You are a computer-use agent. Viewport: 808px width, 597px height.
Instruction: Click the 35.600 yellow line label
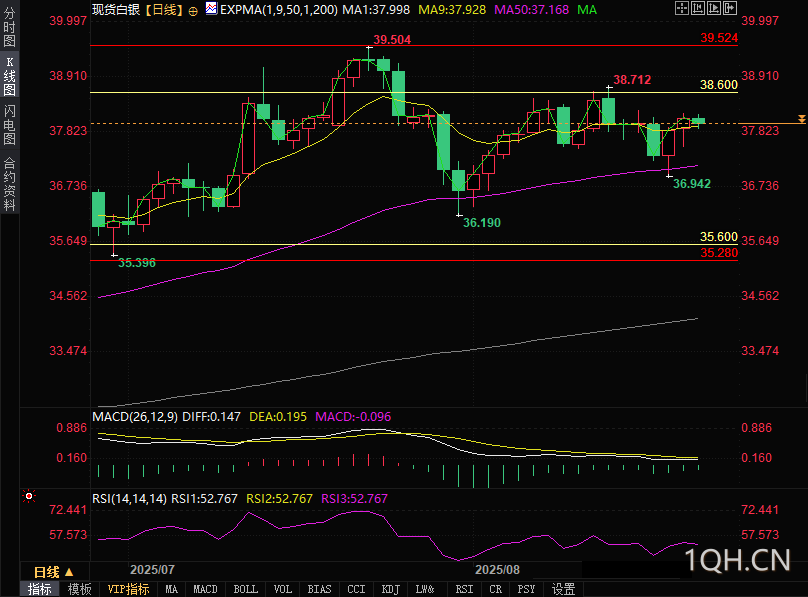(x=719, y=237)
